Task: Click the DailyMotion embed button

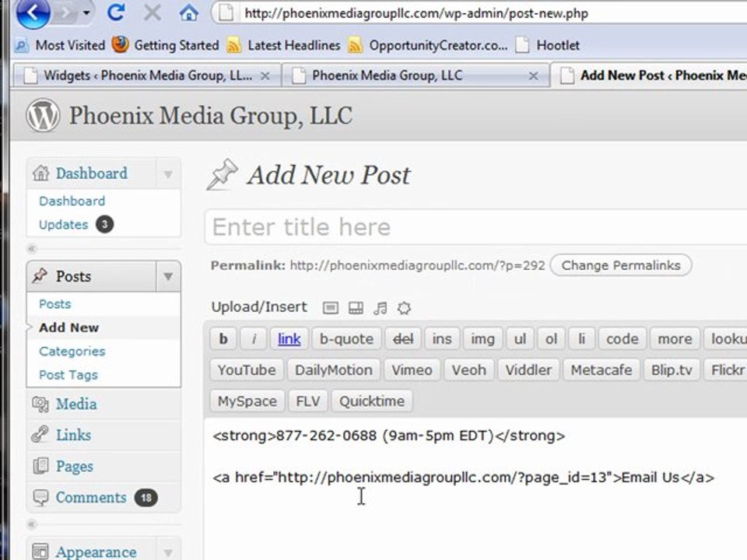Action: [x=334, y=370]
